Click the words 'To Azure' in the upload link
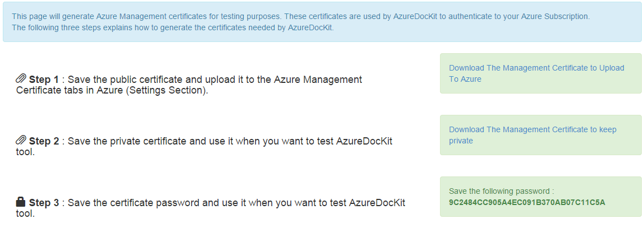Image resolution: width=644 pixels, height=228 pixels. (x=465, y=79)
